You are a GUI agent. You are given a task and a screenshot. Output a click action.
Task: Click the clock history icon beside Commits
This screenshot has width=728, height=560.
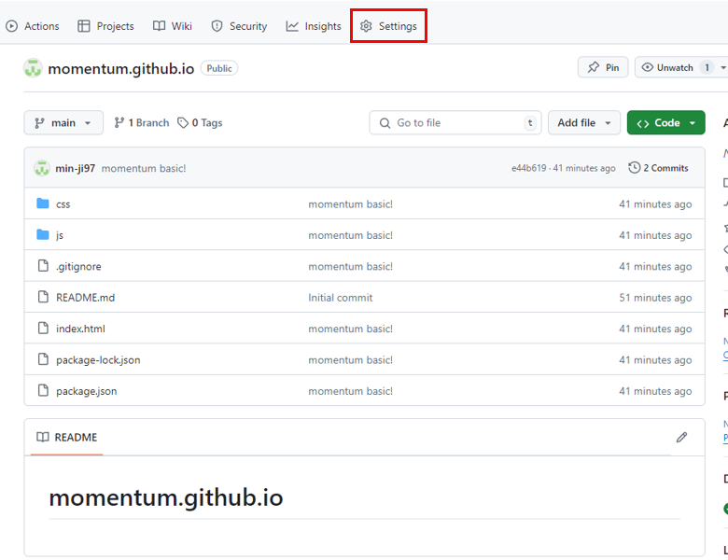tap(635, 168)
